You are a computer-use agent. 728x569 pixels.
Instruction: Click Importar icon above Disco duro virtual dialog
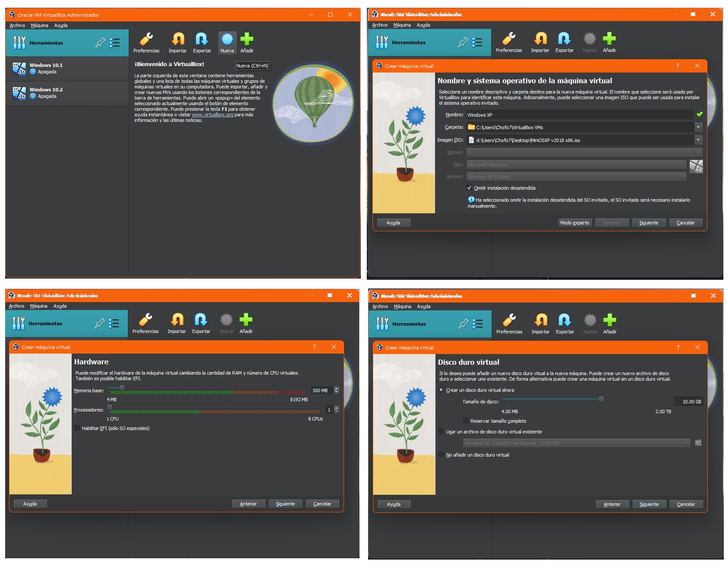pos(541,321)
